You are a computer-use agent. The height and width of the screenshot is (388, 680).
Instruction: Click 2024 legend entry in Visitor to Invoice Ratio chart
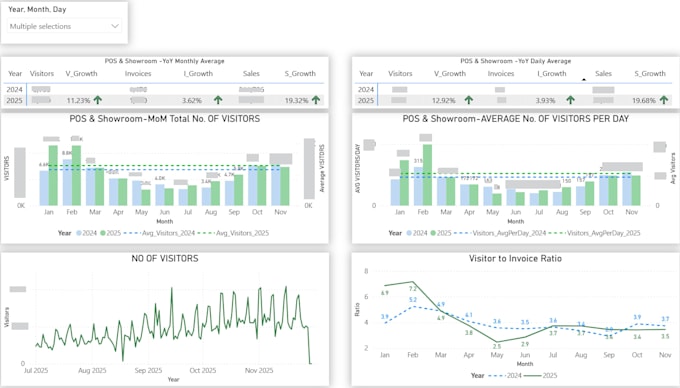coord(504,375)
